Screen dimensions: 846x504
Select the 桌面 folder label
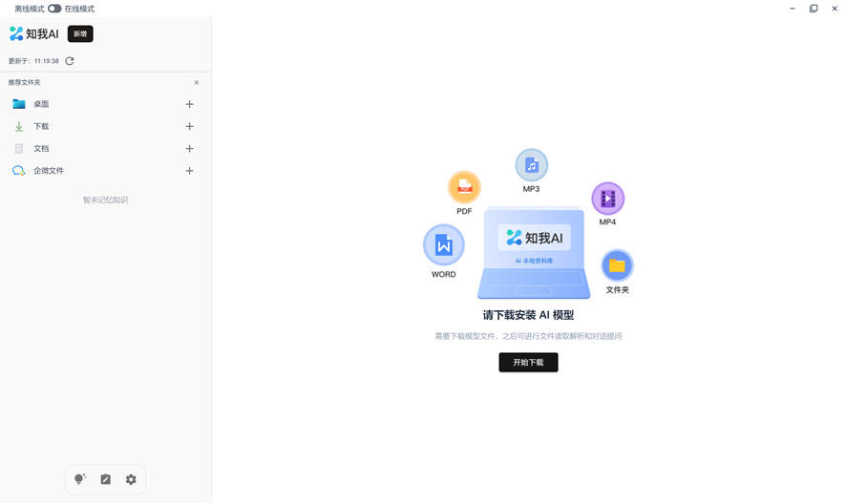(x=42, y=104)
